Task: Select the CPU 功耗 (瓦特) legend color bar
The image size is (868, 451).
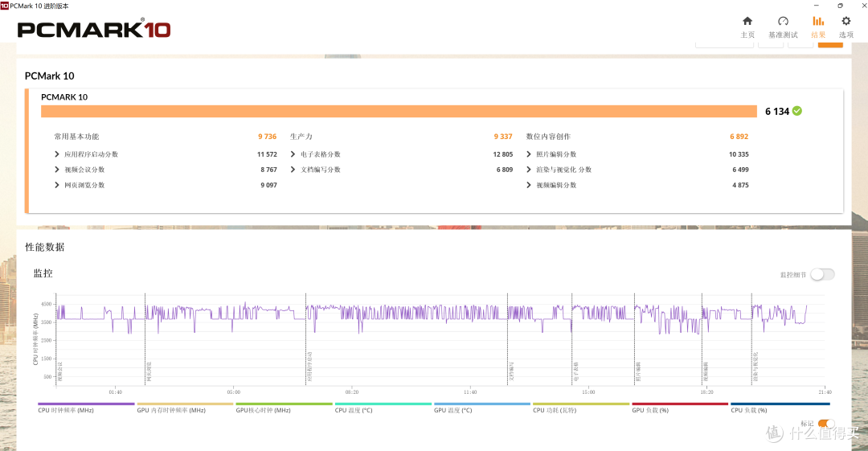Action: (x=581, y=404)
